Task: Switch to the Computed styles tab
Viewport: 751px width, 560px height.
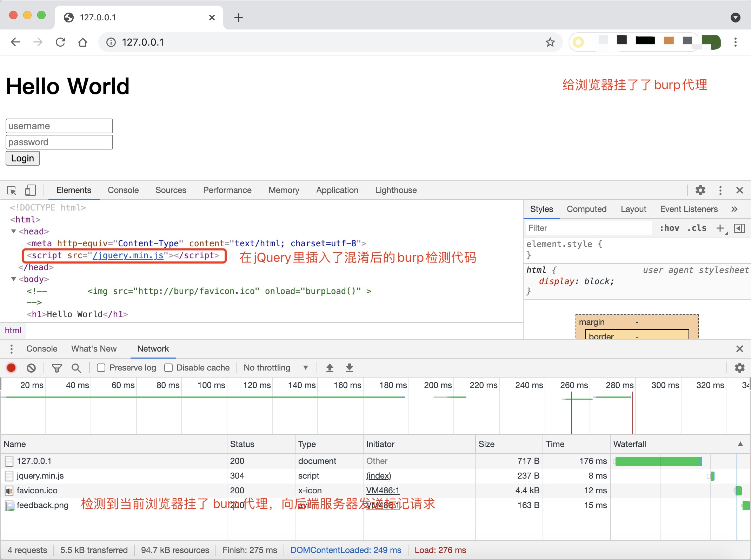Action: pyautogui.click(x=586, y=209)
